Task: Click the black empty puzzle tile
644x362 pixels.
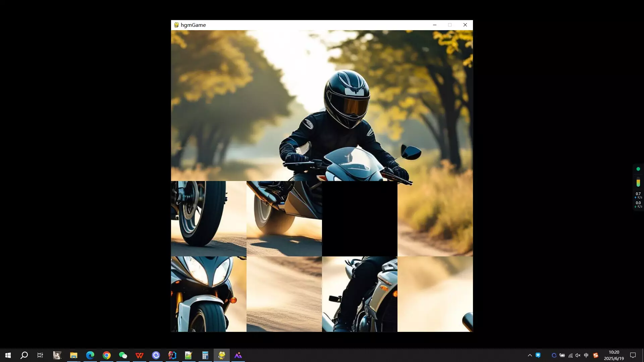Action: [359, 218]
